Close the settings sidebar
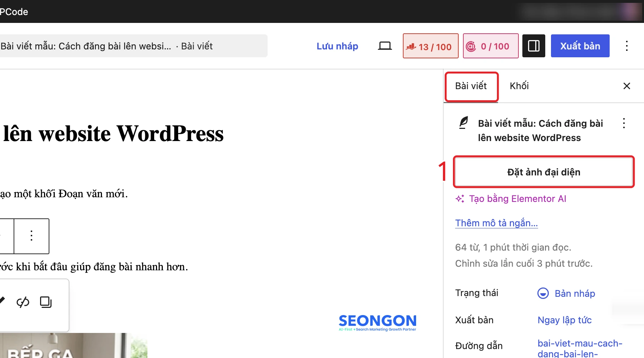 click(626, 86)
